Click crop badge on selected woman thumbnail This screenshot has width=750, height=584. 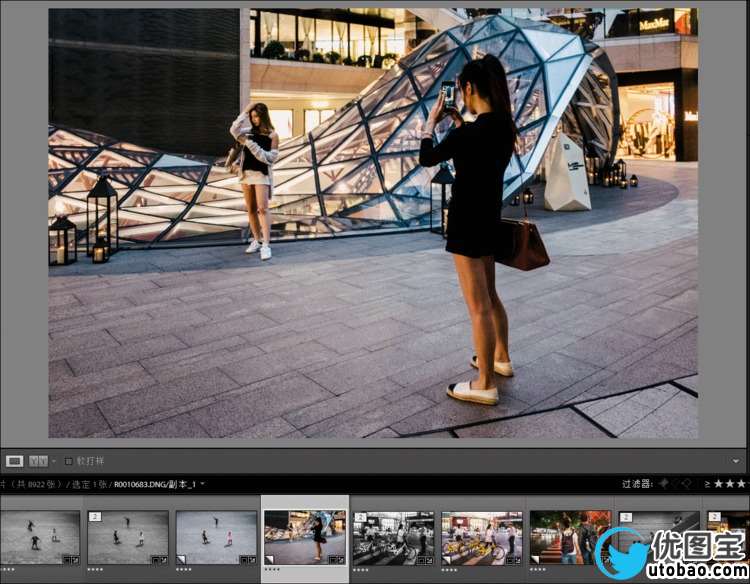(x=332, y=560)
